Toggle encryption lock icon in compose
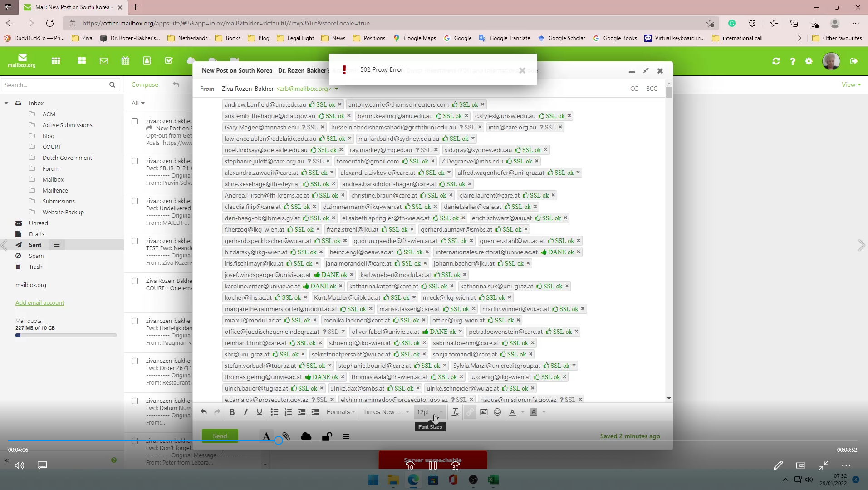The image size is (868, 490). click(327, 436)
